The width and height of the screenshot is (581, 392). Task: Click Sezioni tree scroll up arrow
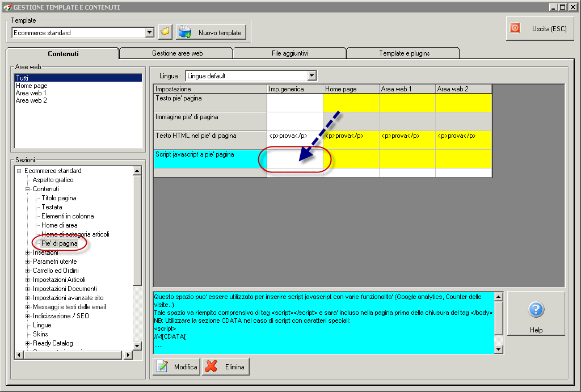pos(137,171)
